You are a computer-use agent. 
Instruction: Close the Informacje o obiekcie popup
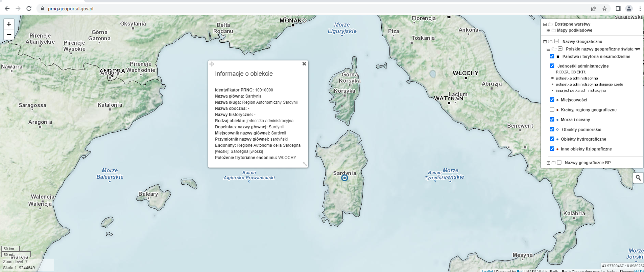(304, 64)
